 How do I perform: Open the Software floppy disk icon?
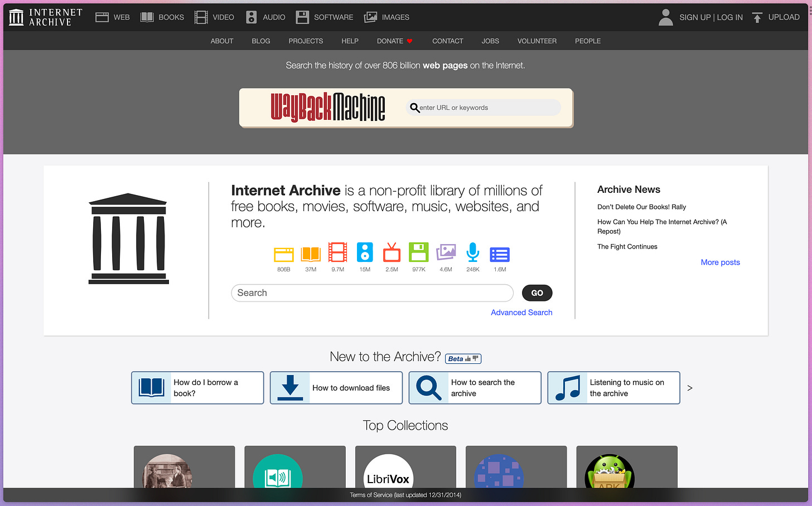(302, 17)
